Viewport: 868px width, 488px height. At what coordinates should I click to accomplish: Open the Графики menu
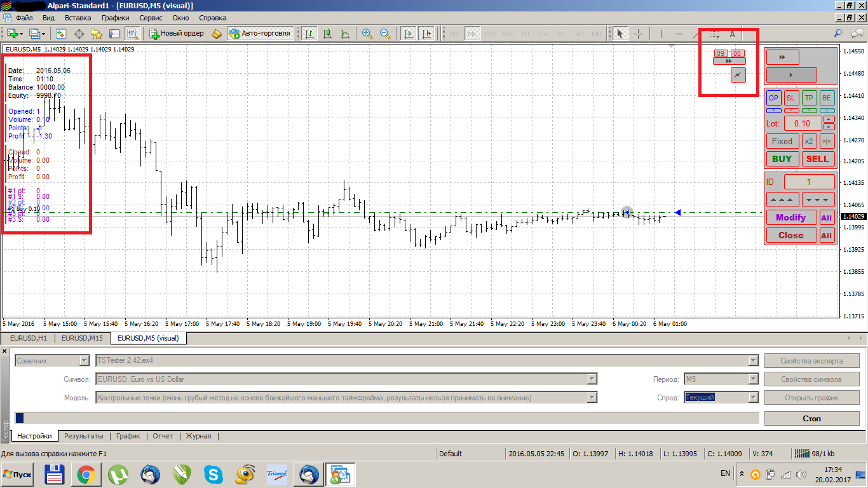pyautogui.click(x=115, y=18)
